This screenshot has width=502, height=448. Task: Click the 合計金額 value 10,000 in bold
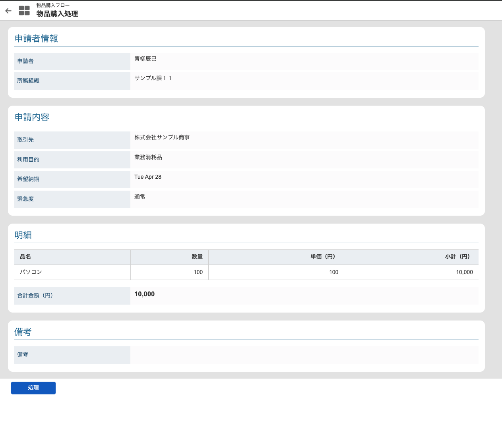(x=145, y=294)
